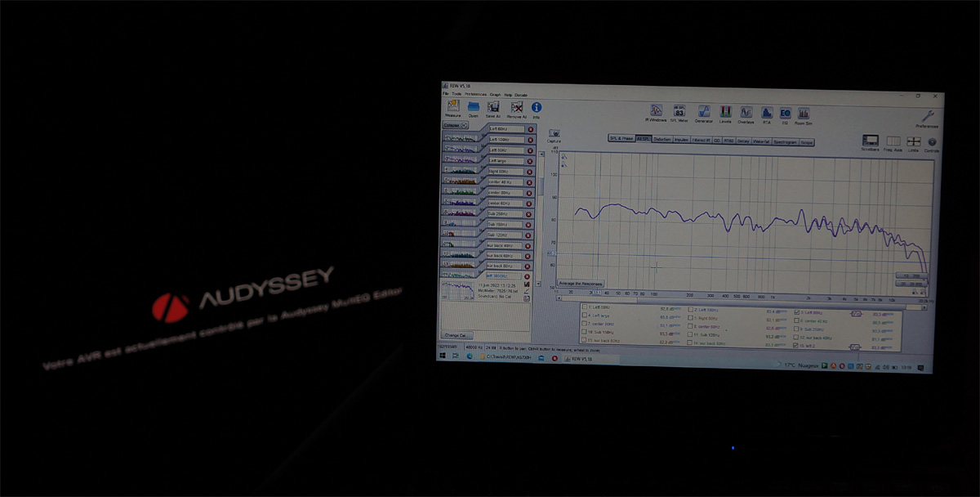Click the Edge browser taskbar icon
Viewport: 980px width, 497px height.
[470, 356]
